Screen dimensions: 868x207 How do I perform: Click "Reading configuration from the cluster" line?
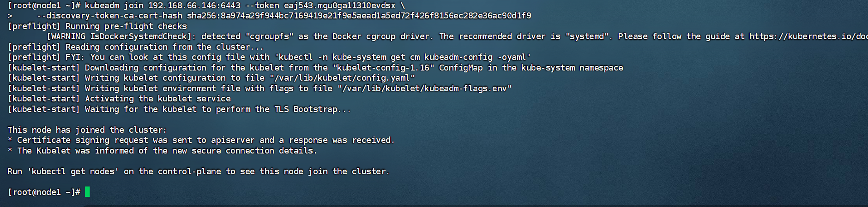click(164, 47)
